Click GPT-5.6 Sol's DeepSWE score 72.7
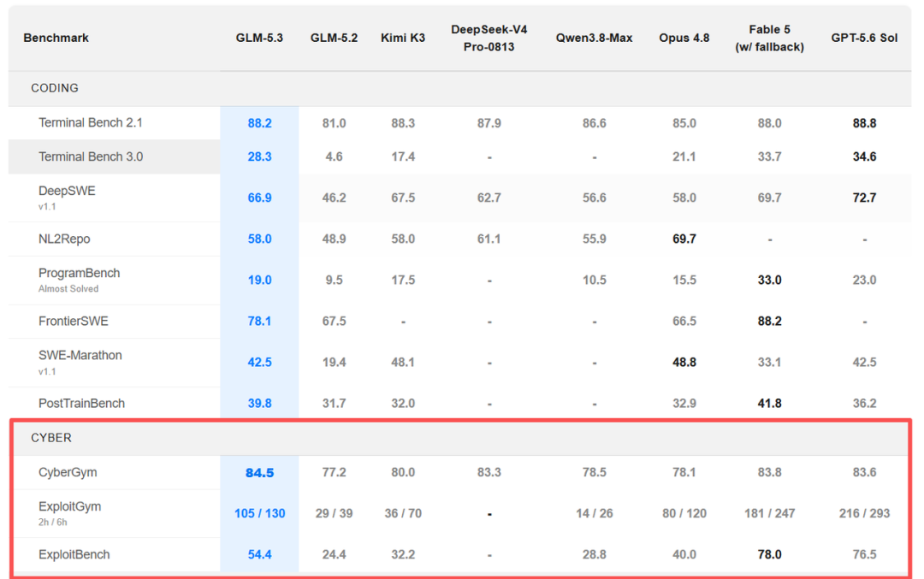924x579 pixels. (864, 198)
